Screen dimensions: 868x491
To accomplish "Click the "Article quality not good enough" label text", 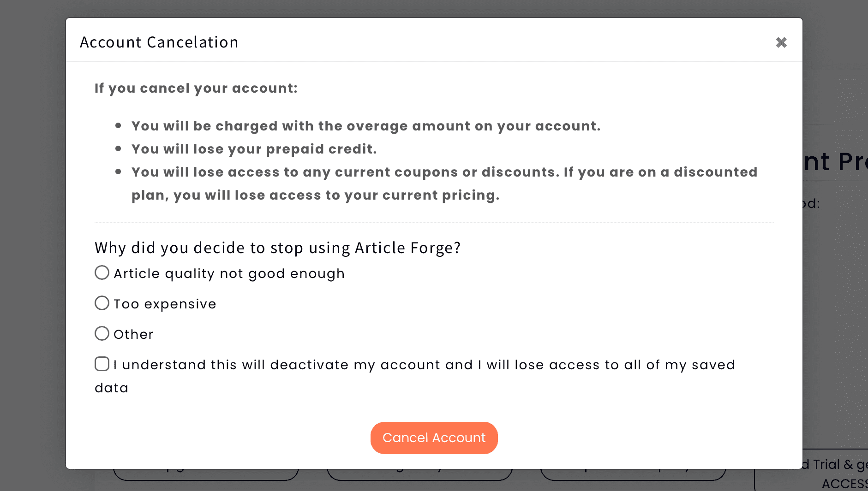I will tap(229, 274).
